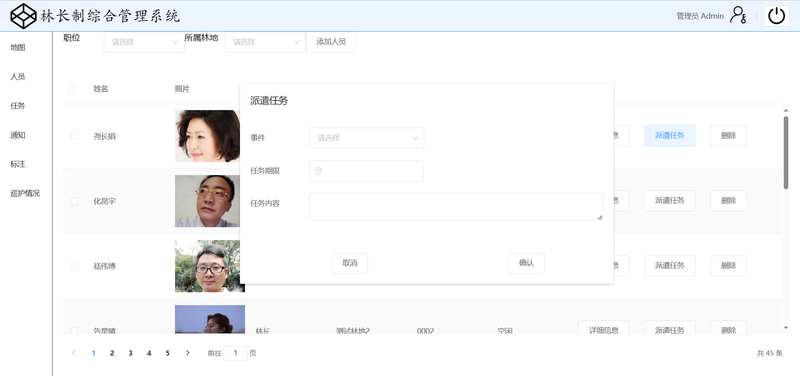Viewport: 800px width, 376px height.
Task: Click 详细信息 in the 测试林地2 row
Action: 604,329
